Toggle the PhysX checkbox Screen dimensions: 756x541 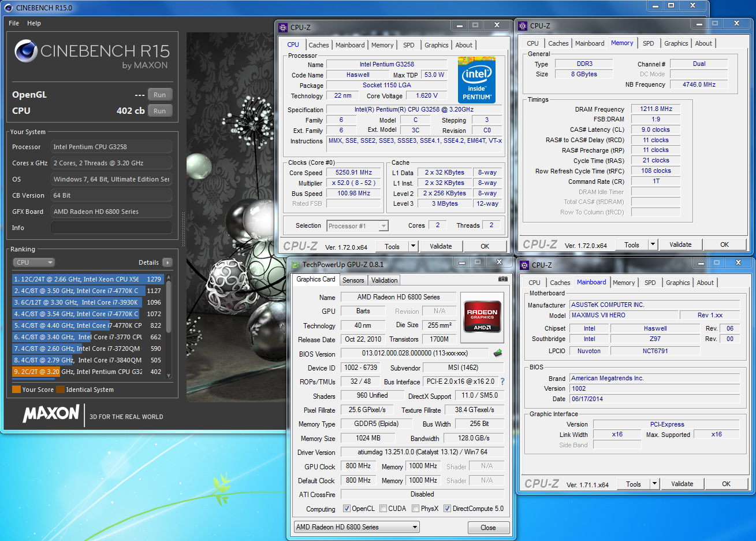click(415, 509)
